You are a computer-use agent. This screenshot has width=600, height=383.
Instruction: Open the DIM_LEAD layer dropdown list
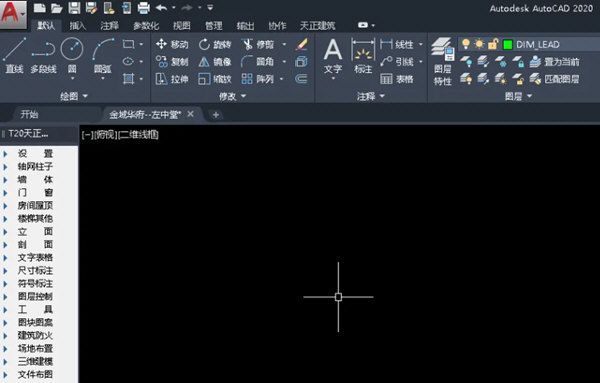(x=530, y=44)
